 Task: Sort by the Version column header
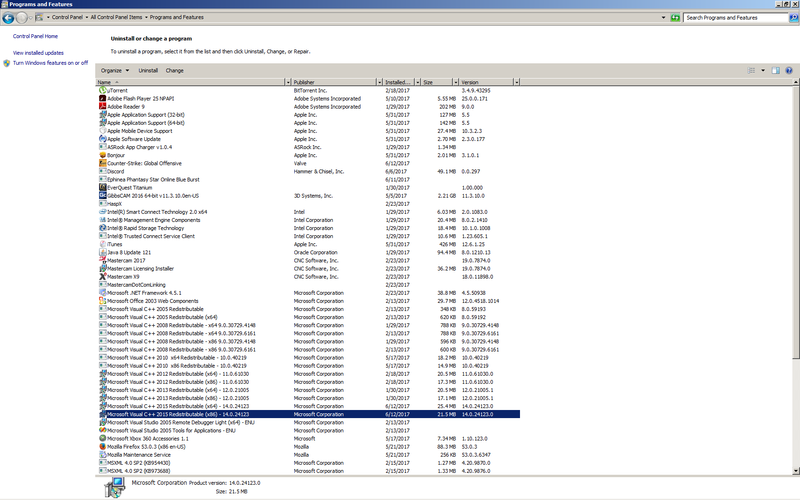[x=486, y=82]
